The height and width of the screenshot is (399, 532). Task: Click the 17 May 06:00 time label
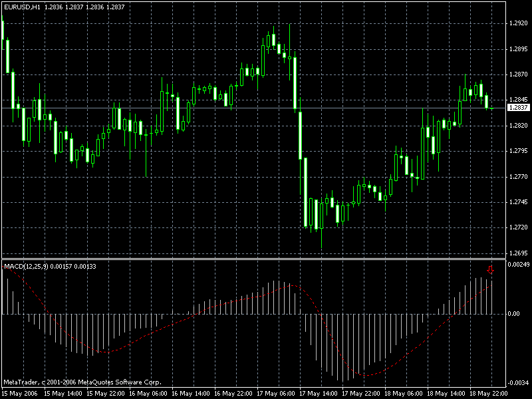[276, 394]
